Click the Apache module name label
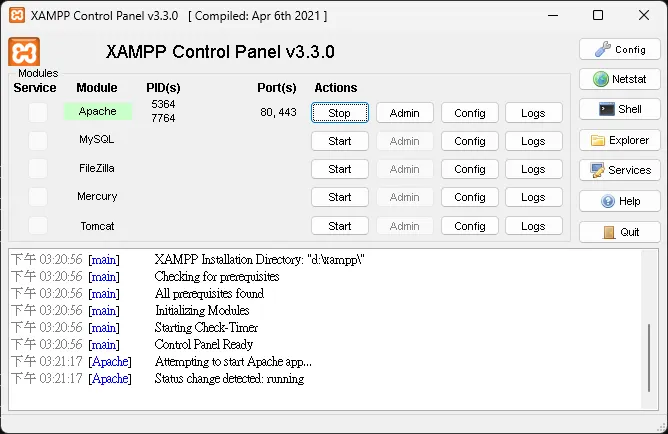 98,111
